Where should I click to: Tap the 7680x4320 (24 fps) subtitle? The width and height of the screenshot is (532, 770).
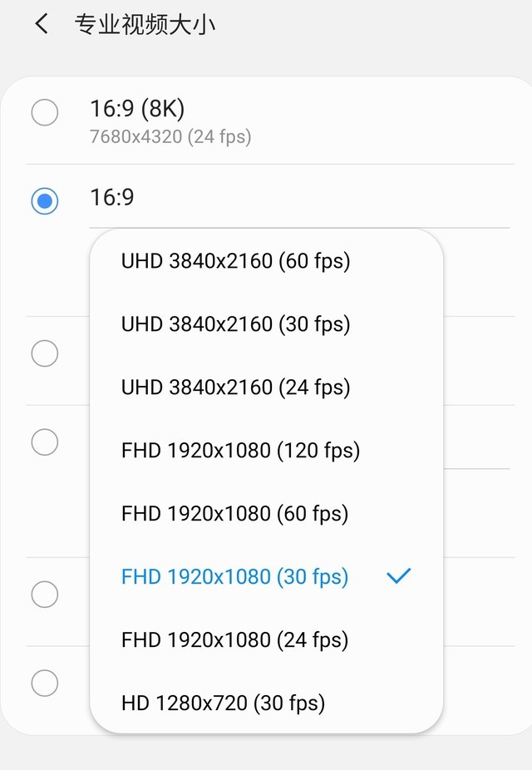click(170, 136)
